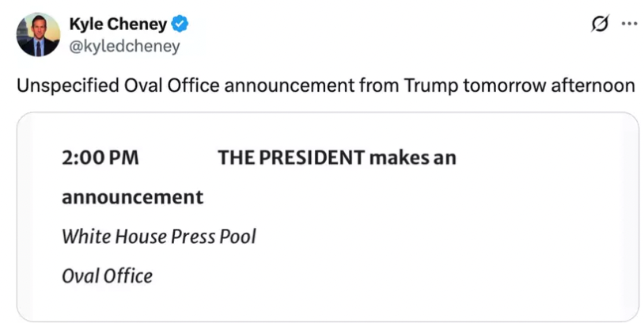Click the italic "White House Press Pool" line
This screenshot has width=644, height=323.
[158, 236]
